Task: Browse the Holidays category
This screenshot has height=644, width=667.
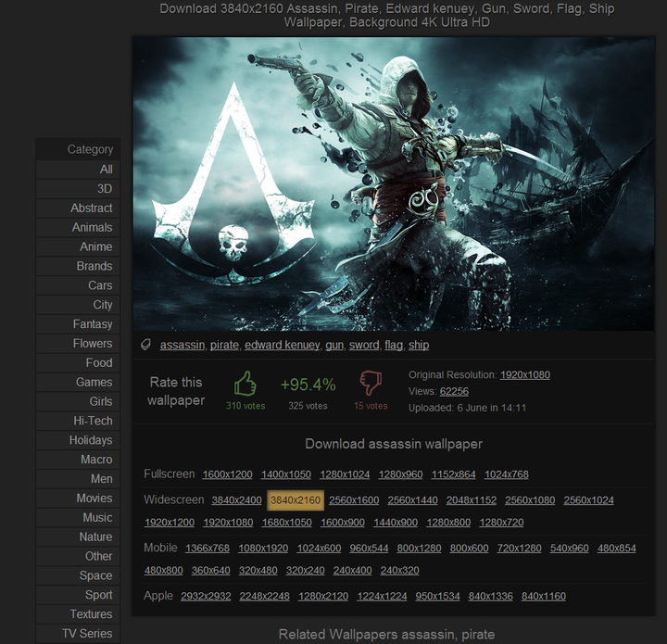Action: point(78,440)
